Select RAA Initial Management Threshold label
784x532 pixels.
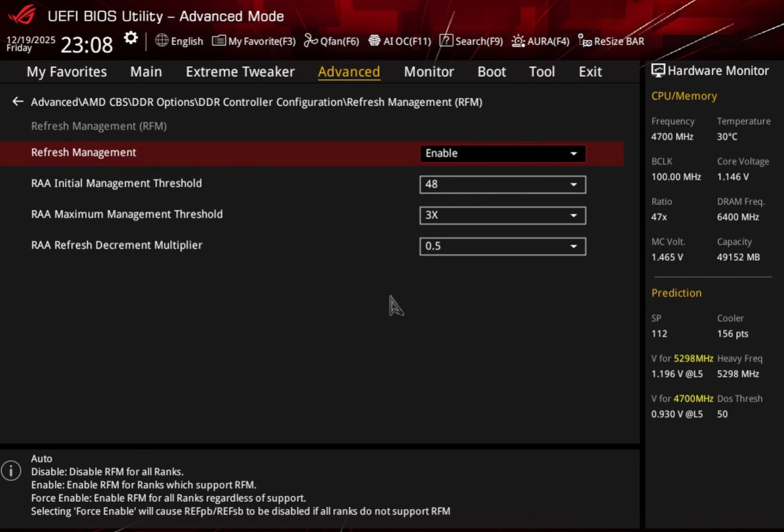pyautogui.click(x=117, y=183)
